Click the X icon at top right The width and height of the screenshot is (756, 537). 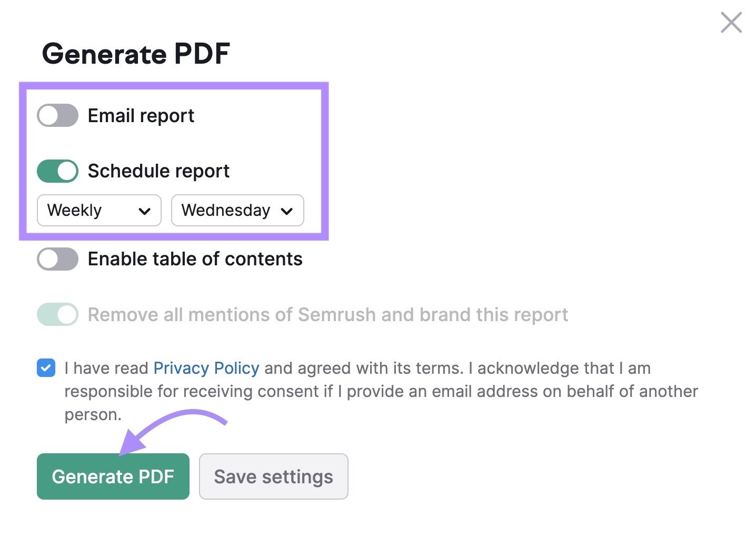click(x=731, y=22)
